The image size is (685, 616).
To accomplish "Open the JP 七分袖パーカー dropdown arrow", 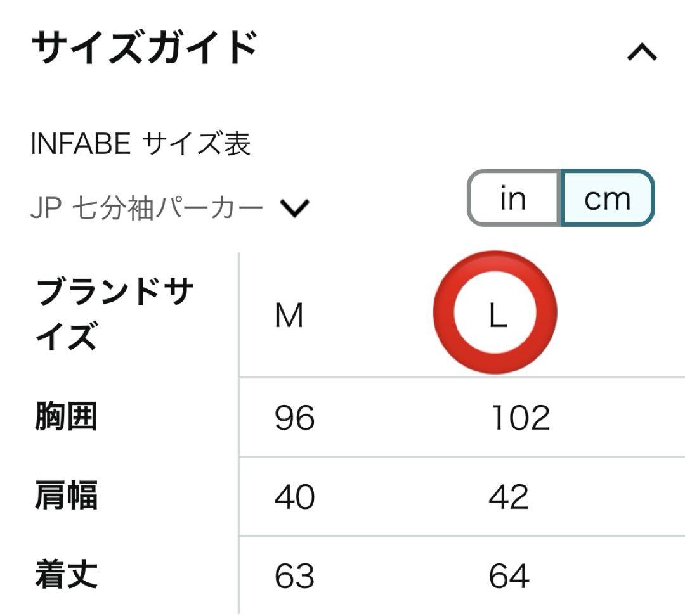I will [294, 209].
